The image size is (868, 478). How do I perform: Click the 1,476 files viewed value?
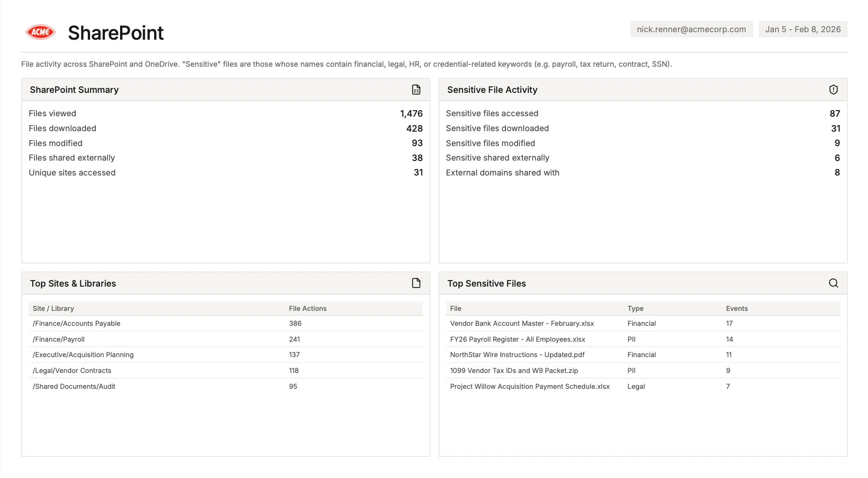(411, 113)
